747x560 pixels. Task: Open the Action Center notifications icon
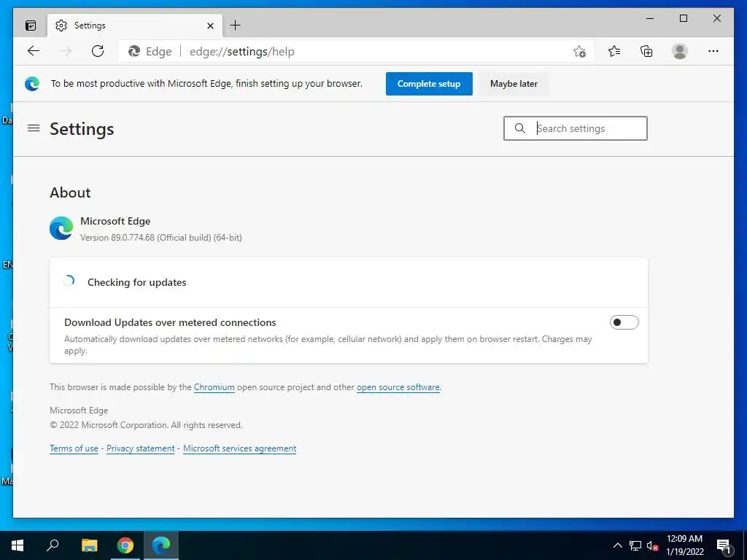pyautogui.click(x=724, y=546)
